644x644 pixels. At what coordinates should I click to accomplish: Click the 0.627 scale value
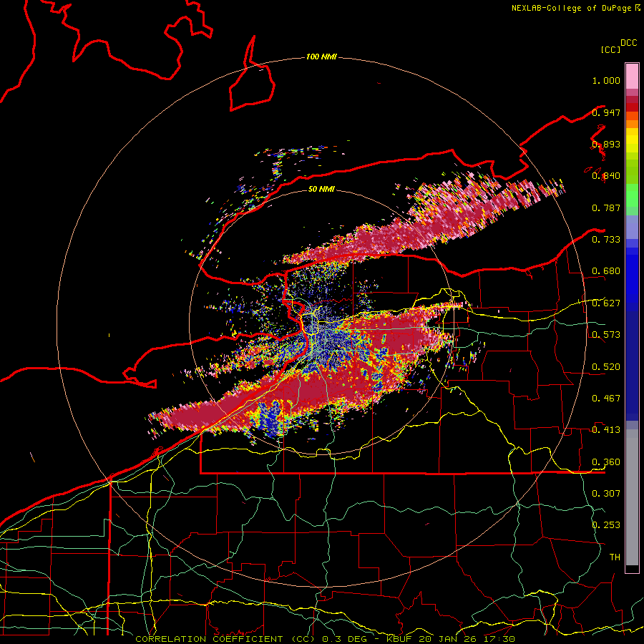606,303
